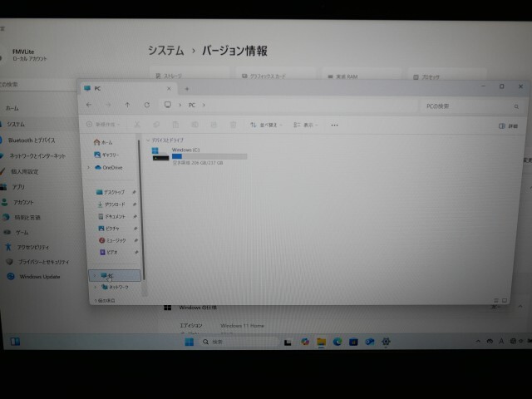Open the Windows (C:) drive icon
532x399 pixels.
[x=160, y=155]
